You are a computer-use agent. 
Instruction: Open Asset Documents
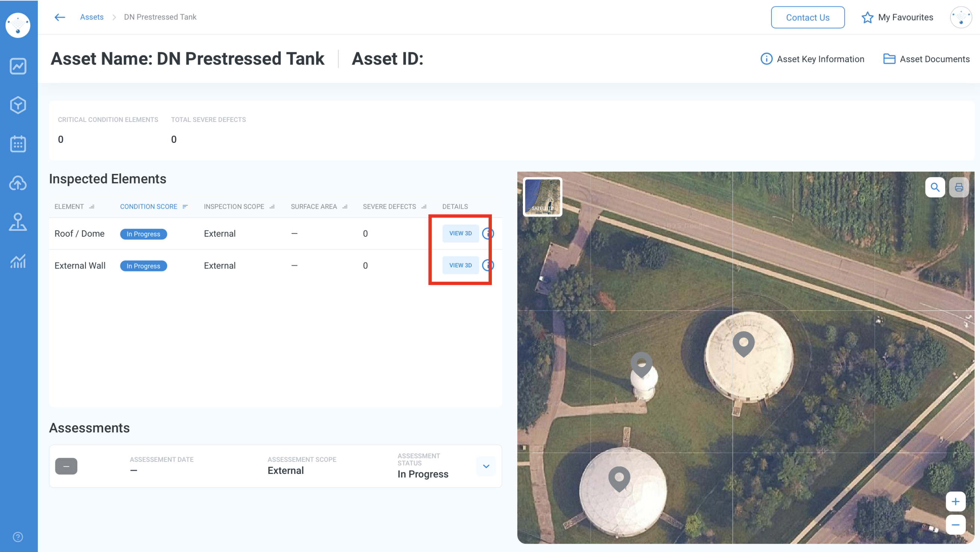tap(926, 59)
